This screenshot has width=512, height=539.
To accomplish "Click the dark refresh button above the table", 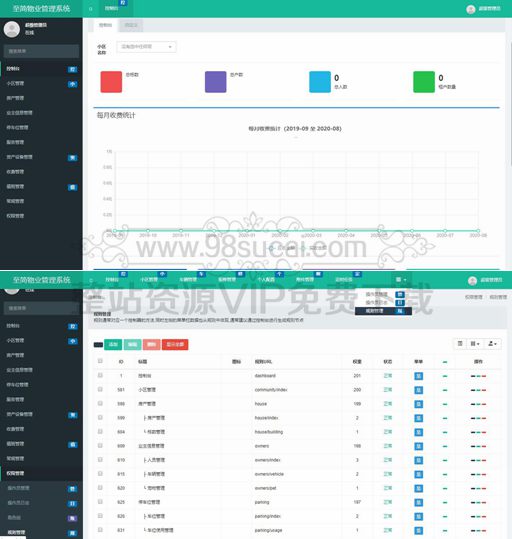I will pos(98,344).
